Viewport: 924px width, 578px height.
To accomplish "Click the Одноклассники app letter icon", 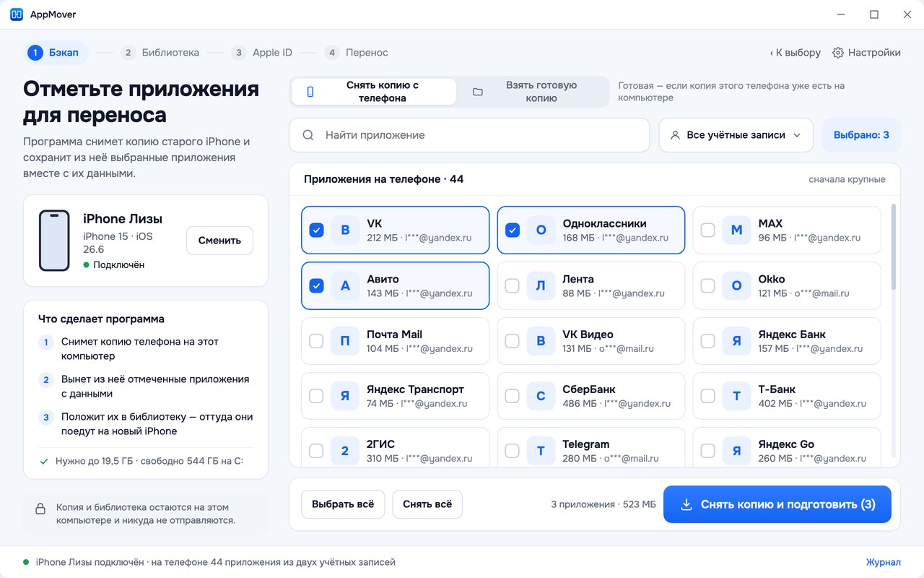I will pyautogui.click(x=541, y=230).
